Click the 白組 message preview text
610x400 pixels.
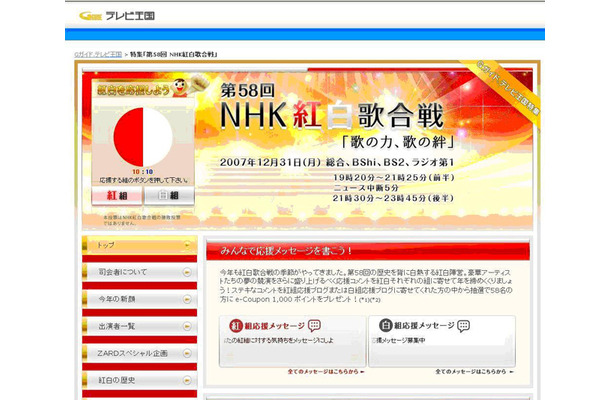[398, 340]
